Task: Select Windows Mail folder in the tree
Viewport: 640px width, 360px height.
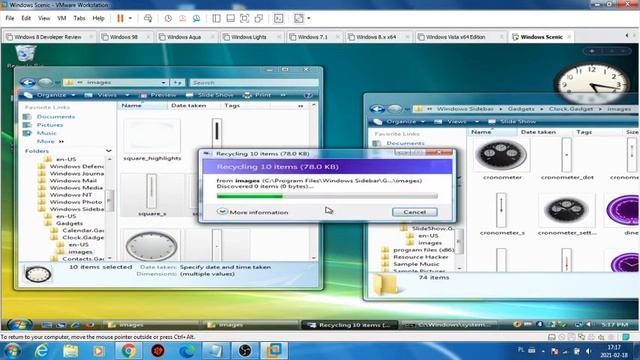Action: [73, 180]
